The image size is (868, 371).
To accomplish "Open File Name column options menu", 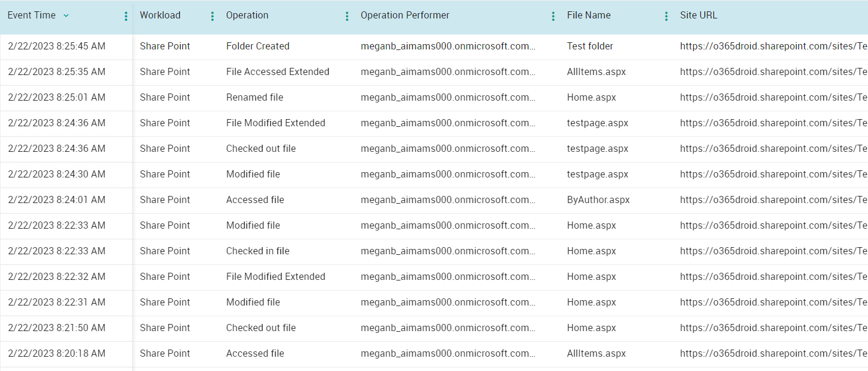I will tap(666, 16).
